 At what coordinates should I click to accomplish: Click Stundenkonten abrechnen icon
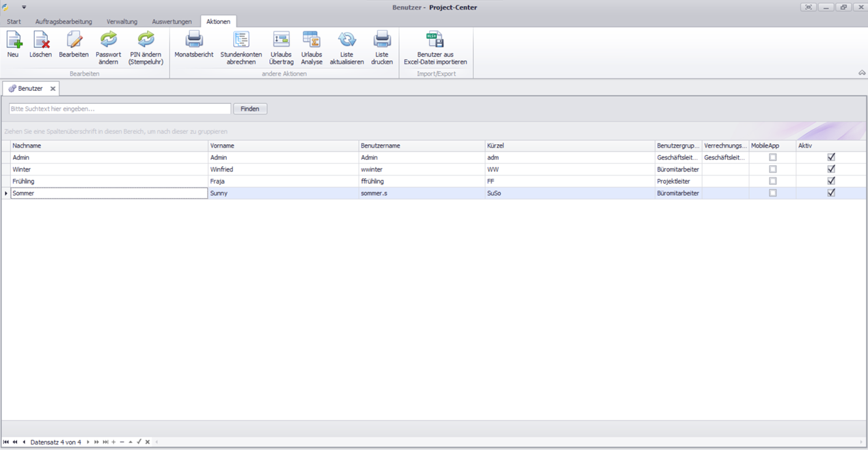[x=241, y=41]
